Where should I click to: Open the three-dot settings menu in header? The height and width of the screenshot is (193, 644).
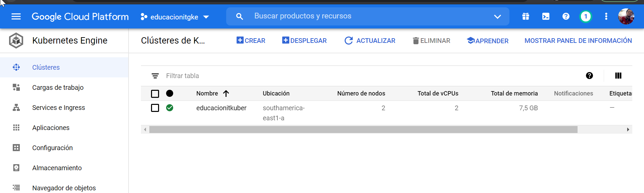click(606, 16)
